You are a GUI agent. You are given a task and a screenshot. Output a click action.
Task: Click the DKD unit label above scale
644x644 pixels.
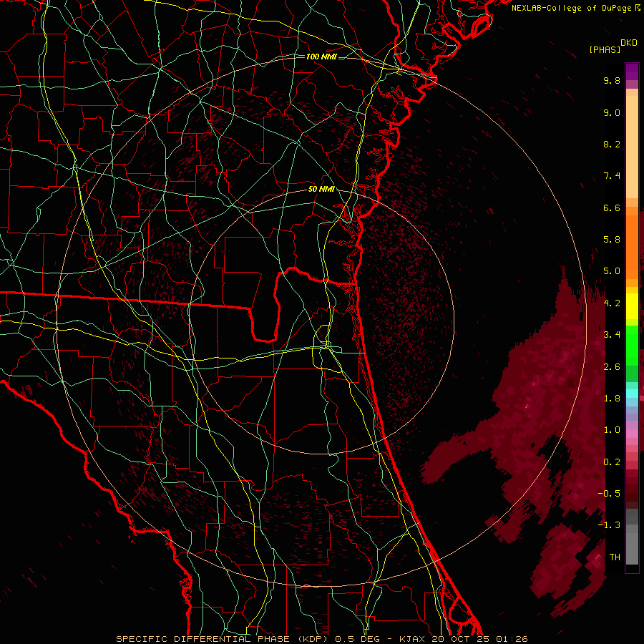[x=629, y=43]
